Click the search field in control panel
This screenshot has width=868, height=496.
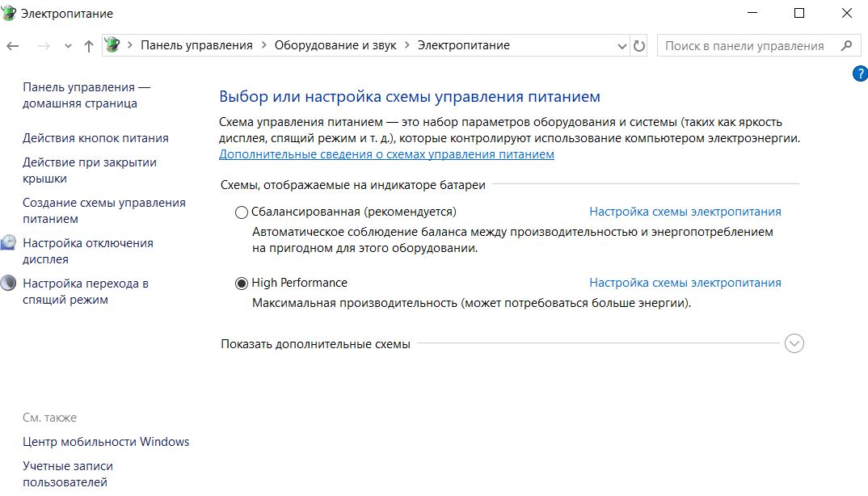coord(758,45)
